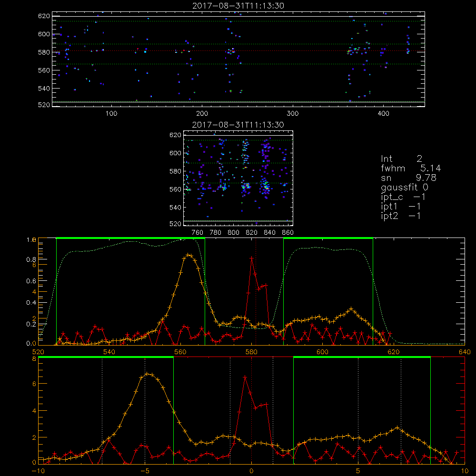Click x-axis label -10 on the bottom plot
Viewport: 476px width, 476px height.
(38, 471)
